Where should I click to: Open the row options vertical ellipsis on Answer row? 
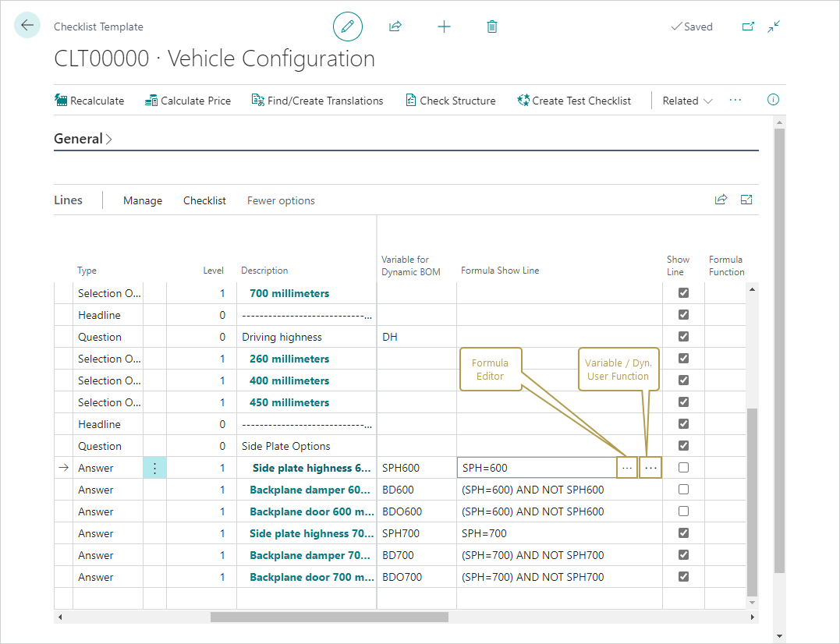tap(154, 467)
